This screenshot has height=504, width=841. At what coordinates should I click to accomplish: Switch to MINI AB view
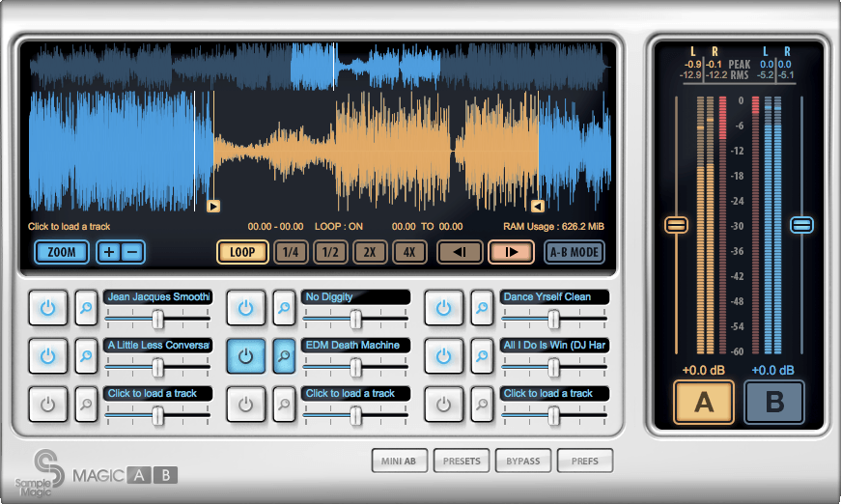(x=400, y=461)
